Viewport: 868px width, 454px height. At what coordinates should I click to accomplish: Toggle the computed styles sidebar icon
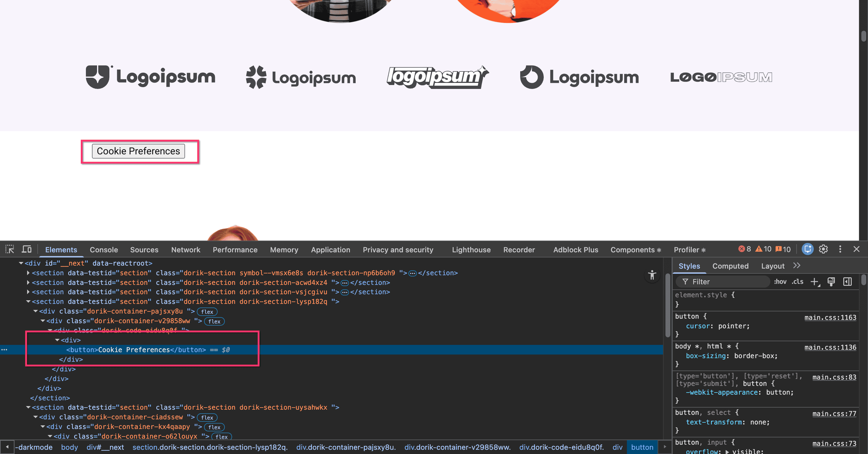coord(848,282)
